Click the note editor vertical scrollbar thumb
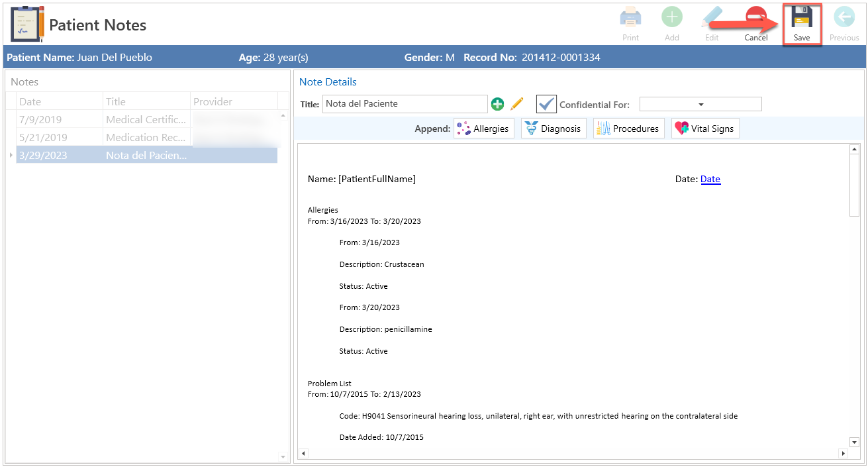 [x=854, y=185]
